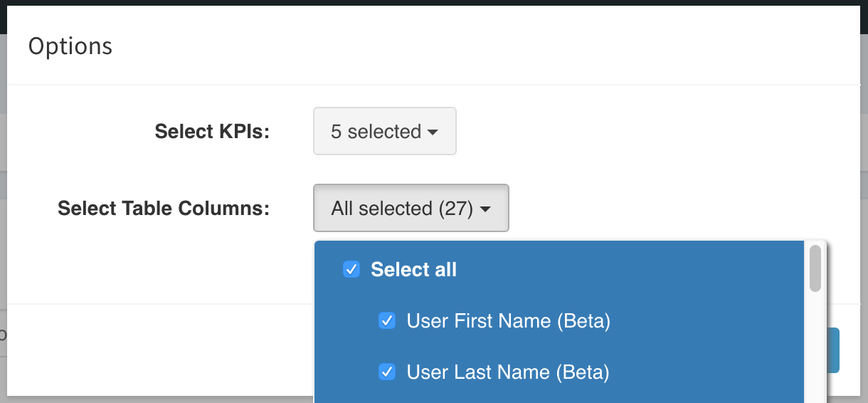
Task: Uncheck the User First Name (Beta) checkbox
Action: click(386, 320)
